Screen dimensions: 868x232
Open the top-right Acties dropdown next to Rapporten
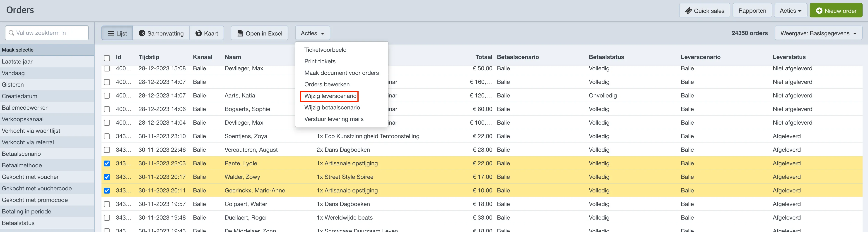pyautogui.click(x=791, y=10)
